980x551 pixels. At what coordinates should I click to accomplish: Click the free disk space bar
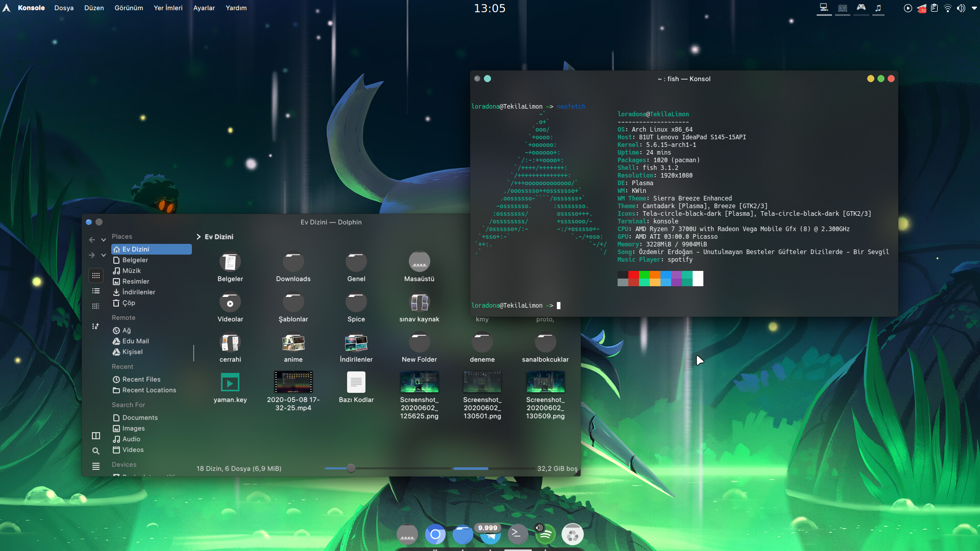tap(493, 468)
